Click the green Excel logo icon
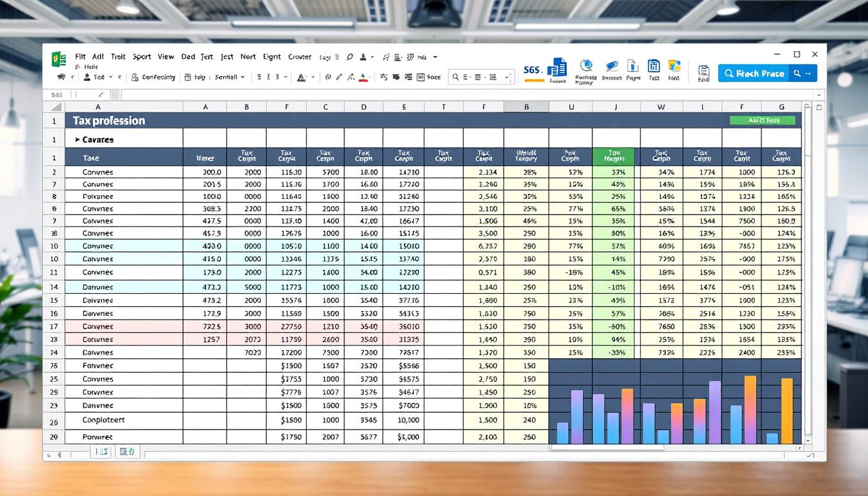Screen dimensions: 868x496 pyautogui.click(x=59, y=60)
